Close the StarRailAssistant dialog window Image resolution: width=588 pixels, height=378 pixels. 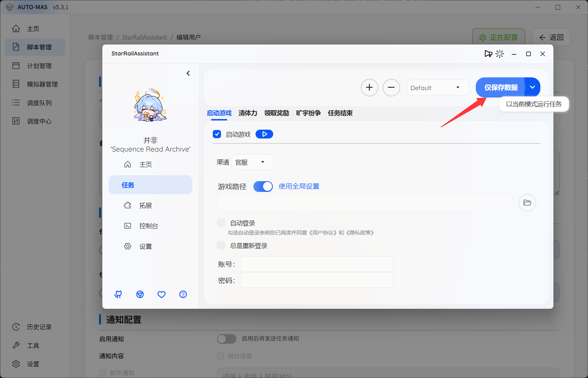[543, 54]
